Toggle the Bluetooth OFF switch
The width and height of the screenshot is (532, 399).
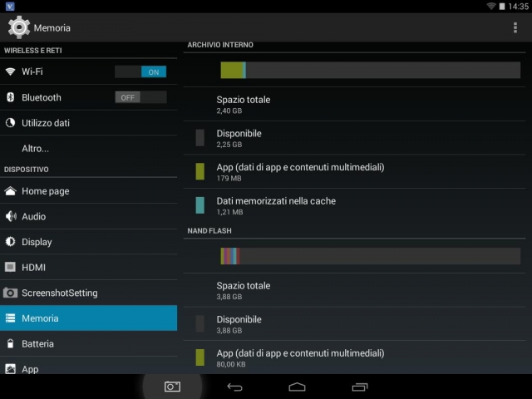pyautogui.click(x=140, y=97)
